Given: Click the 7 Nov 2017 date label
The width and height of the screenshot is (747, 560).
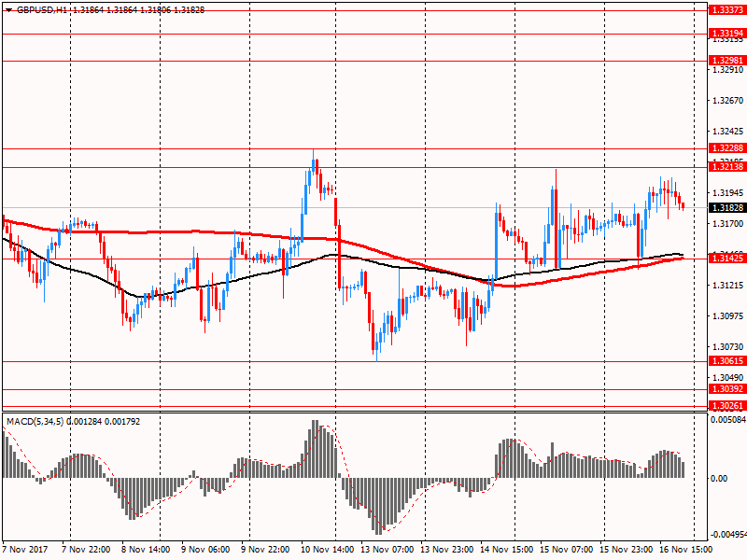Looking at the screenshot, I should coord(25,549).
